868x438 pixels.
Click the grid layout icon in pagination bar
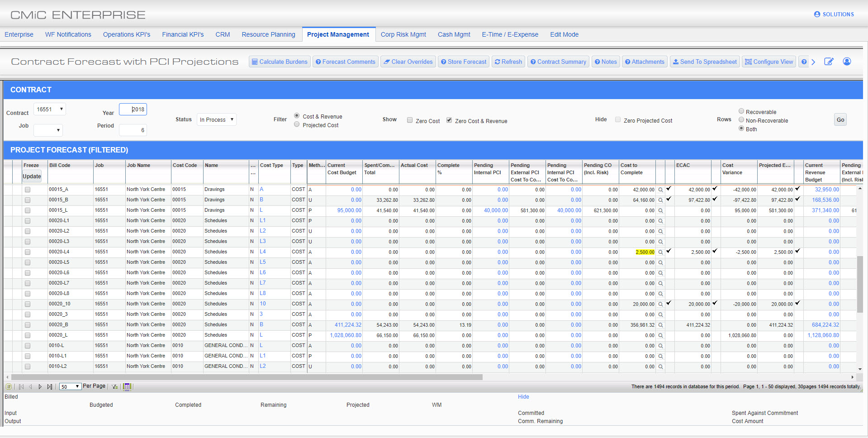click(x=127, y=387)
